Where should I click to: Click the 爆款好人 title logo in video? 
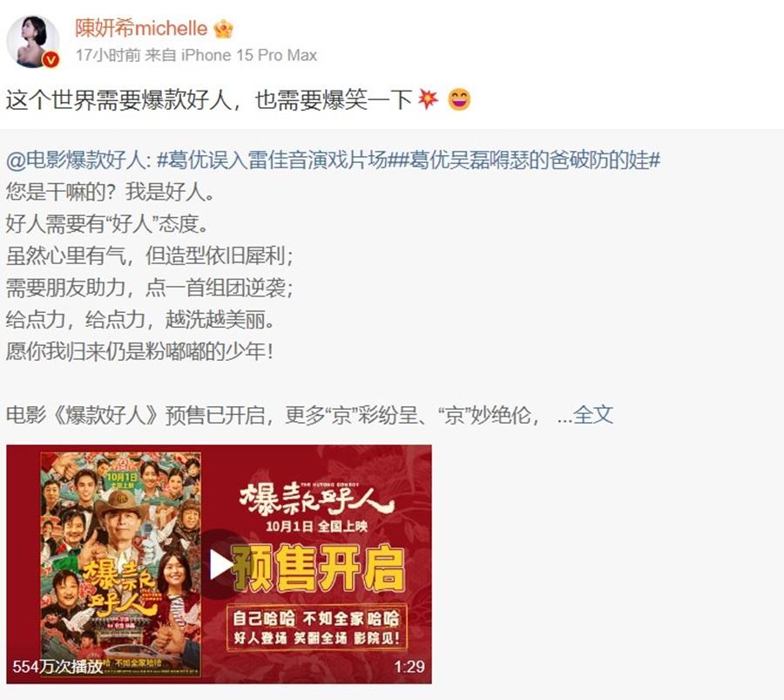click(x=316, y=499)
